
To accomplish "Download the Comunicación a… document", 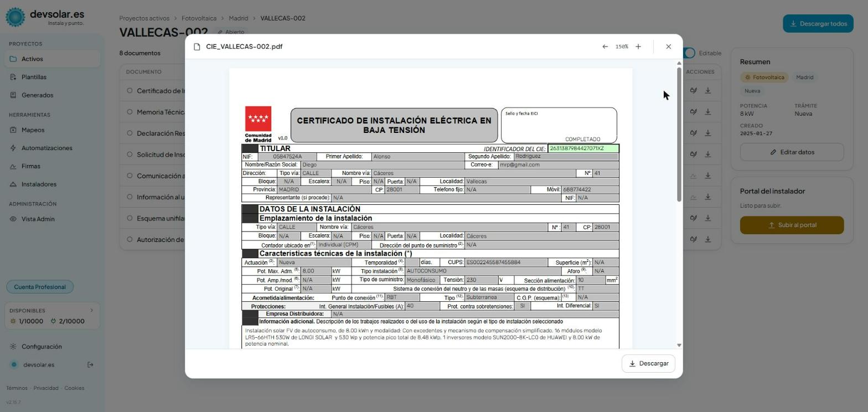I will pyautogui.click(x=708, y=176).
